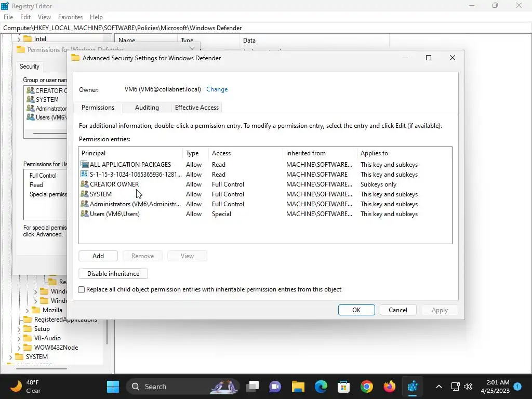Image resolution: width=532 pixels, height=399 pixels.
Task: Select RegisteredApplications key in tree
Action: tap(65, 320)
